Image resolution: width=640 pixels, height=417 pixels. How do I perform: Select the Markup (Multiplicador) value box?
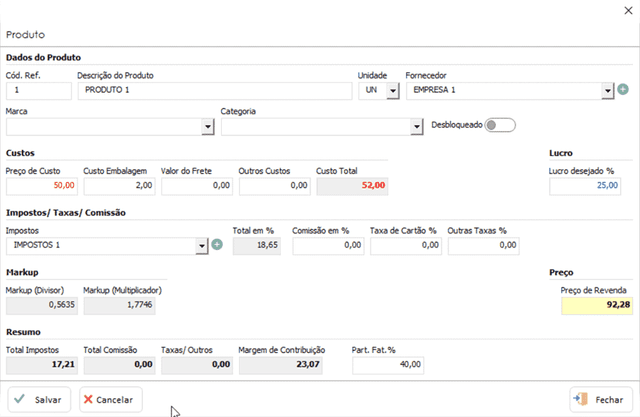click(x=120, y=306)
